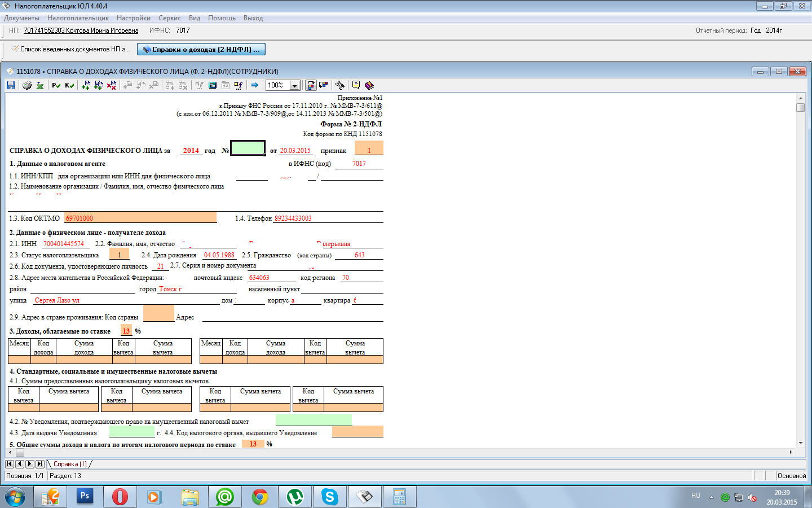Click the region code field 70

362,278
